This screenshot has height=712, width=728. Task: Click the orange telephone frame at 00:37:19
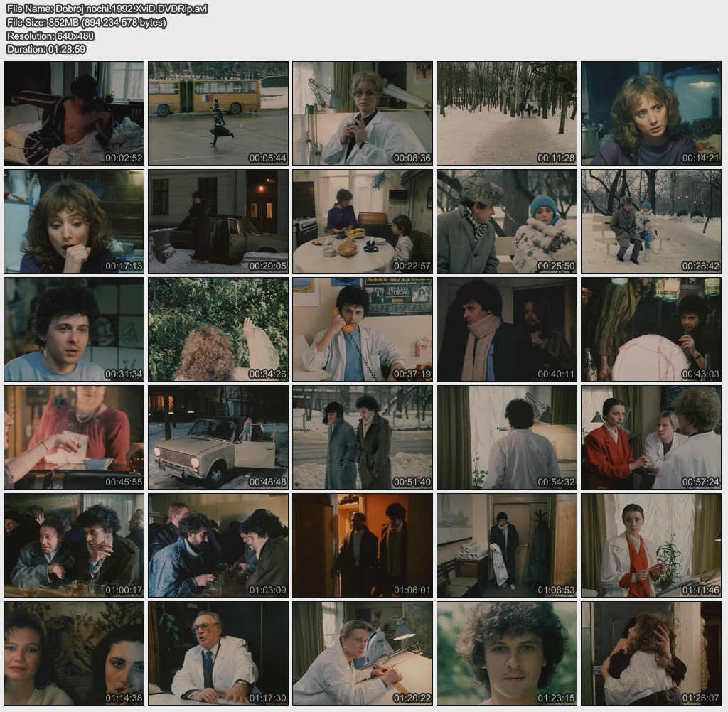[x=363, y=330]
